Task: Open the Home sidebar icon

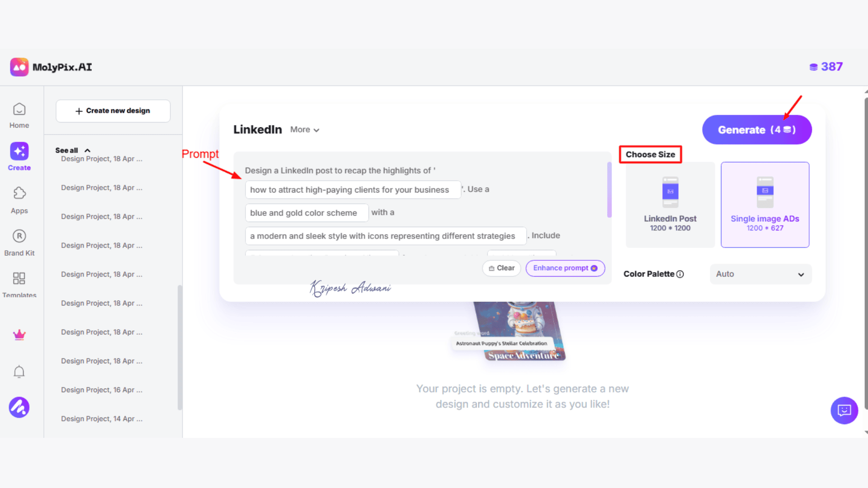Action: [19, 109]
